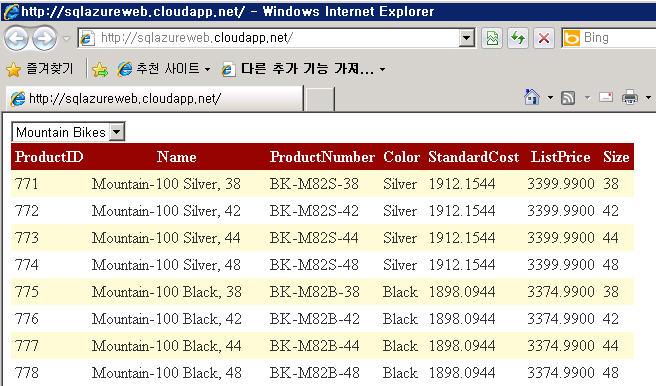Click the address bar URL field
This screenshot has height=386, width=656.
(276, 38)
